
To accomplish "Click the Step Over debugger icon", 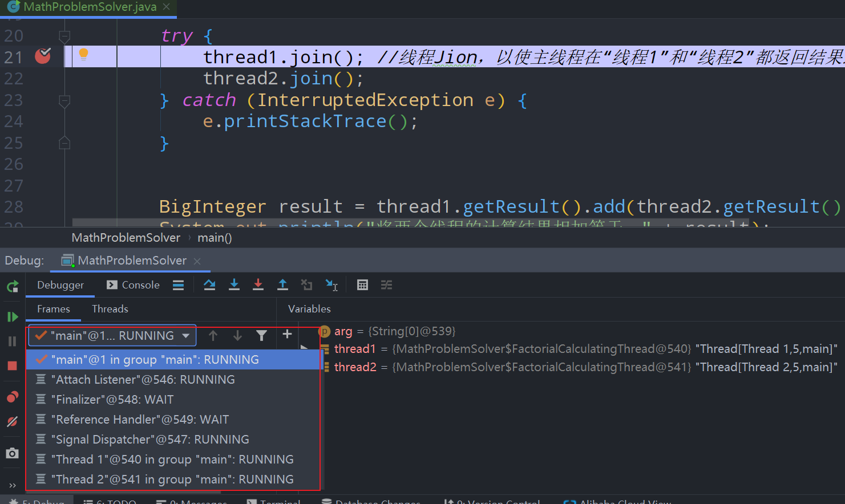I will pos(209,285).
